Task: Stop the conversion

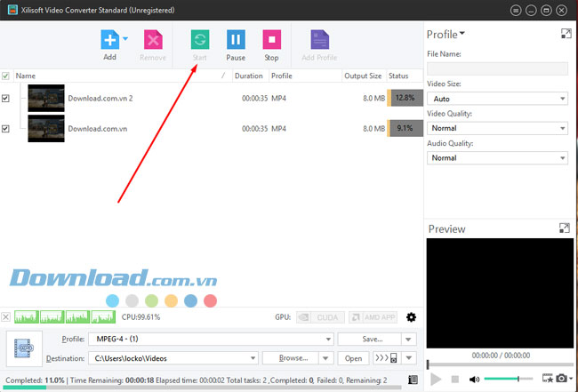Action: click(272, 39)
